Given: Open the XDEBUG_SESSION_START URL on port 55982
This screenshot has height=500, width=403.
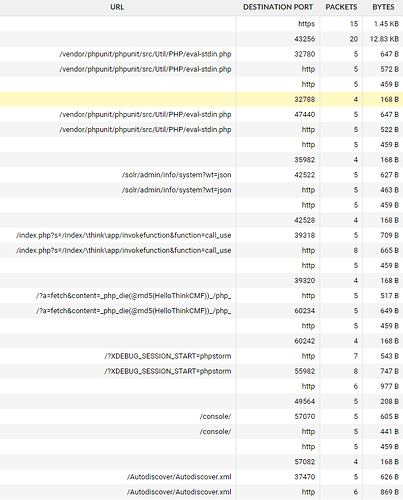Looking at the screenshot, I should pos(167,371).
